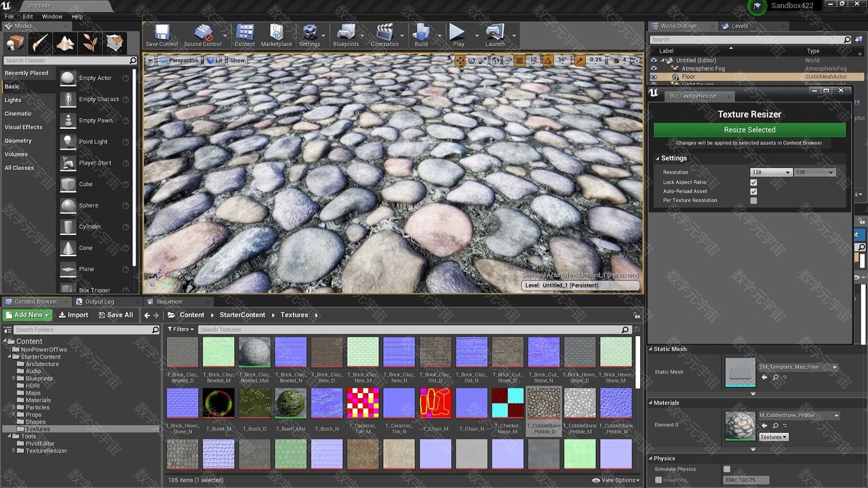Screen dimensions: 868x488
Task: Select the Geometry Editing mode icon
Action: pyautogui.click(x=115, y=43)
